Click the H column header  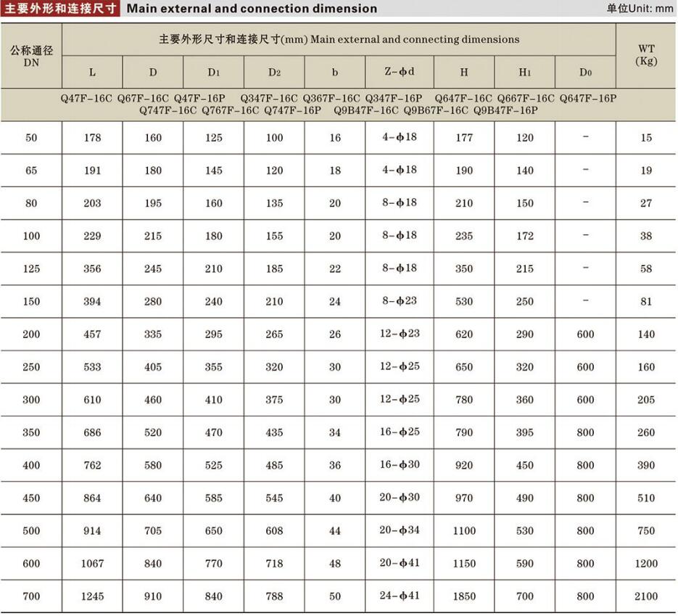click(x=464, y=72)
